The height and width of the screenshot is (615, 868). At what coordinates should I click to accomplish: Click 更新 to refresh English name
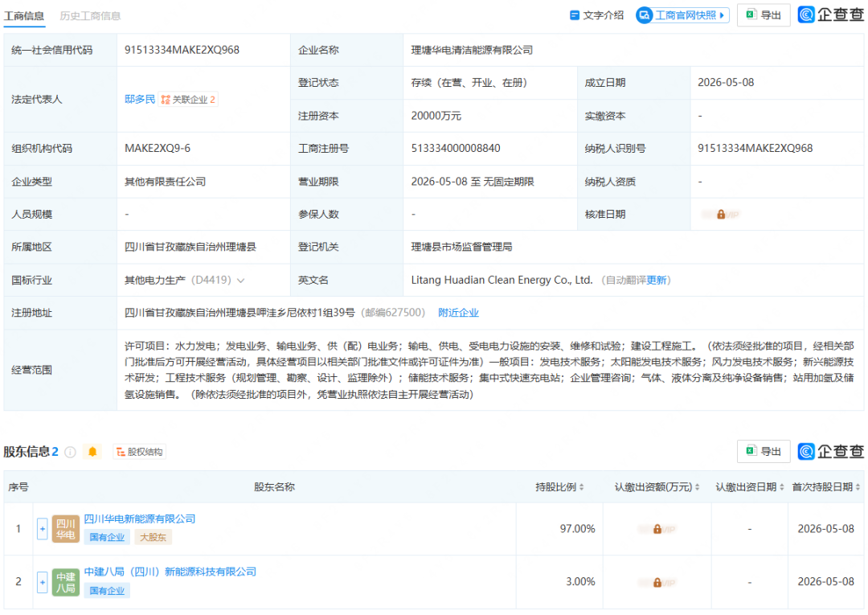tap(657, 280)
